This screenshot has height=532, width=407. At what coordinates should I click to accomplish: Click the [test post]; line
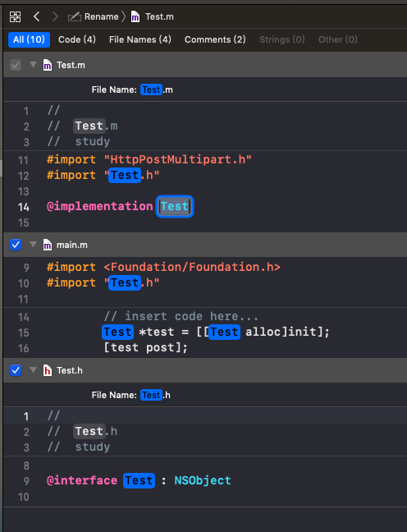[x=145, y=348]
